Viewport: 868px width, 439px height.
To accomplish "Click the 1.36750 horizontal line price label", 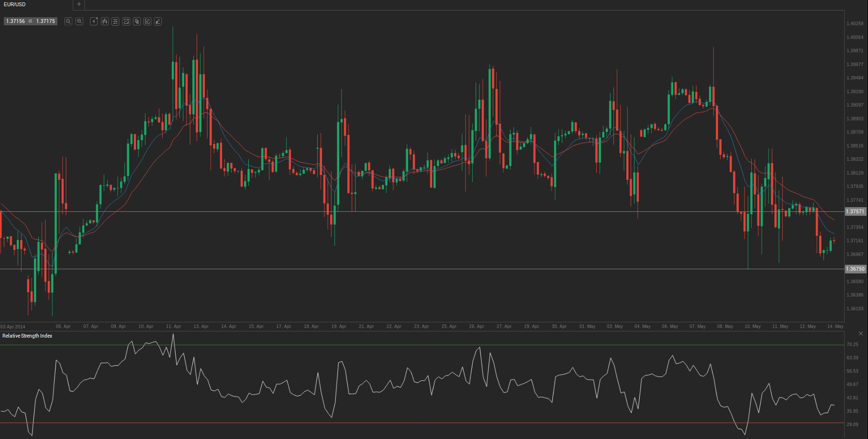I will click(x=855, y=269).
